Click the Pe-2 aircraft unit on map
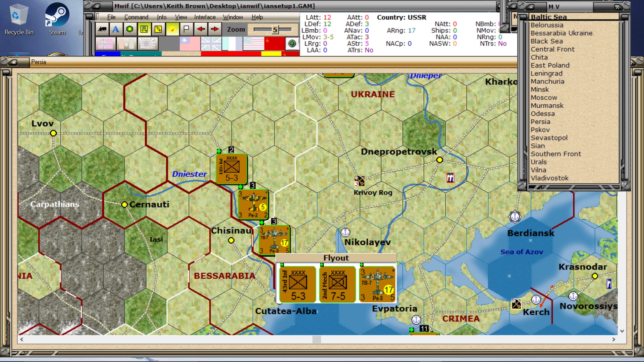This screenshot has height=362, width=644. [253, 204]
